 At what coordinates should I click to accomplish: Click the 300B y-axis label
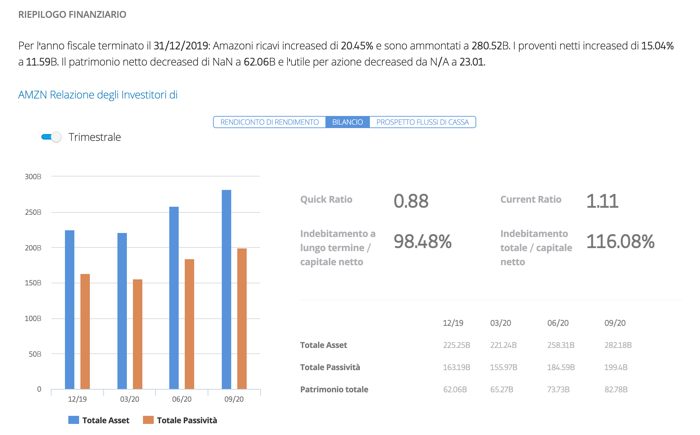click(33, 176)
